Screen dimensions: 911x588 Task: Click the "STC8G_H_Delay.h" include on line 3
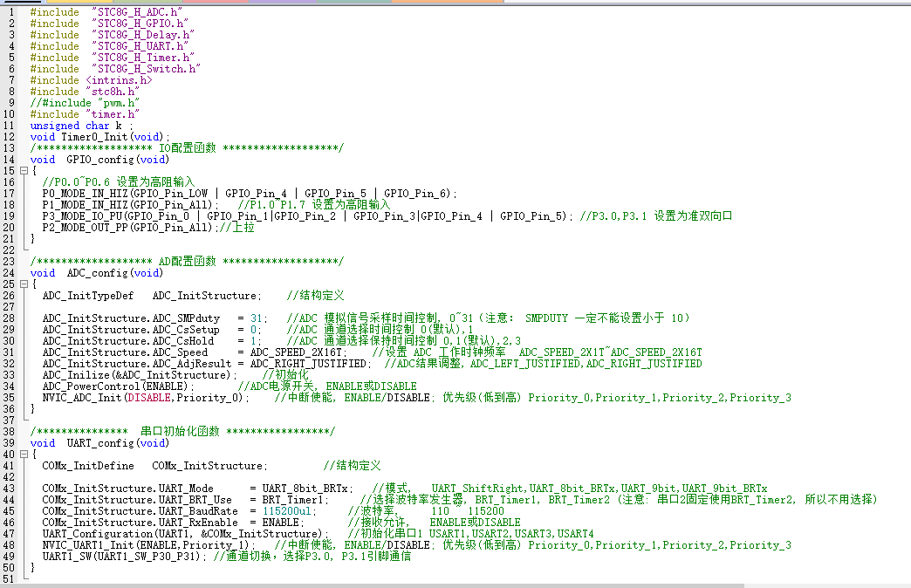tap(142, 35)
